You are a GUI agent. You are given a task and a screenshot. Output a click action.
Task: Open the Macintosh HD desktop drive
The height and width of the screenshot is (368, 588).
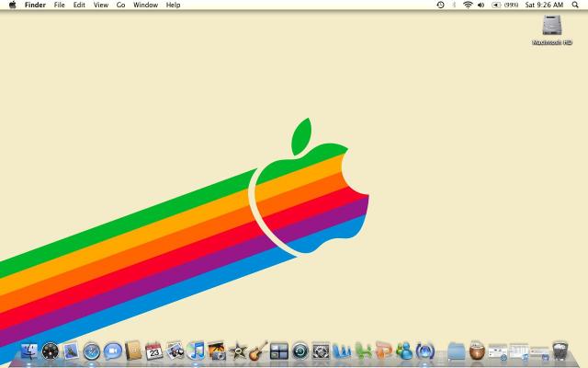click(551, 30)
